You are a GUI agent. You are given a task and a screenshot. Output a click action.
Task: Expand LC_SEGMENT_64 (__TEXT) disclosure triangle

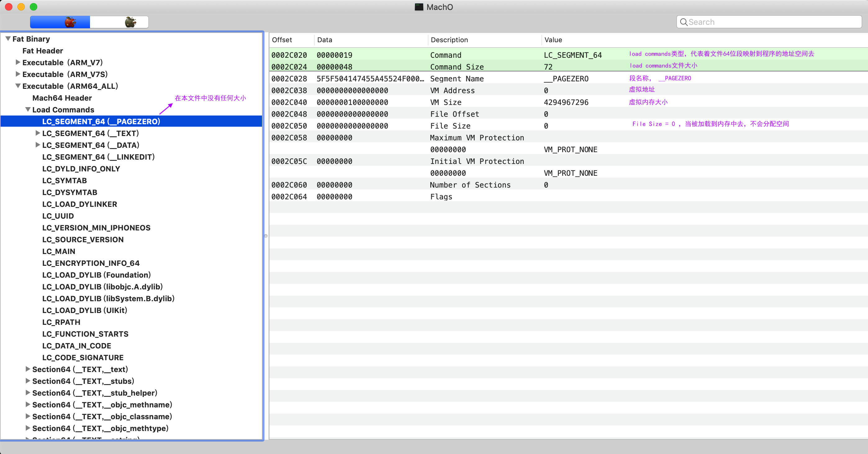(38, 133)
